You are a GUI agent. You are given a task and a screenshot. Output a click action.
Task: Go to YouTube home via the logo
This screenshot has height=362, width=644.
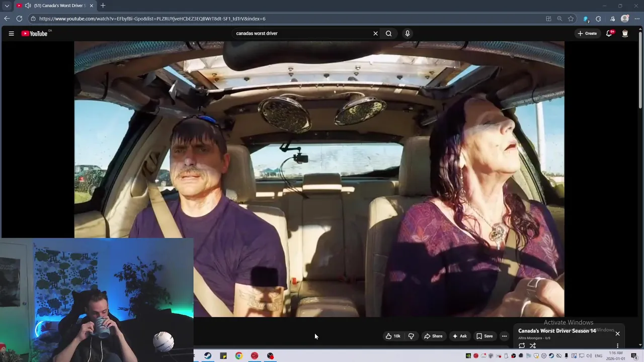point(34,34)
